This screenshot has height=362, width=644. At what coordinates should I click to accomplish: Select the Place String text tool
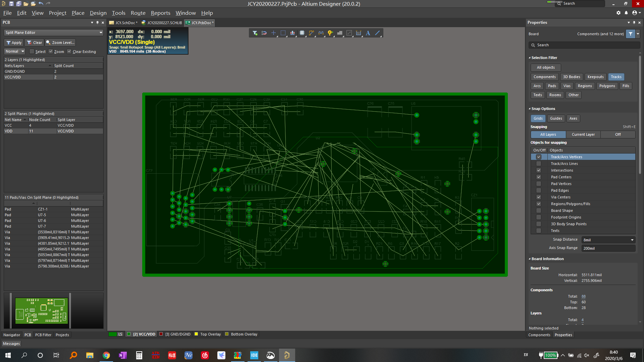coord(368,33)
